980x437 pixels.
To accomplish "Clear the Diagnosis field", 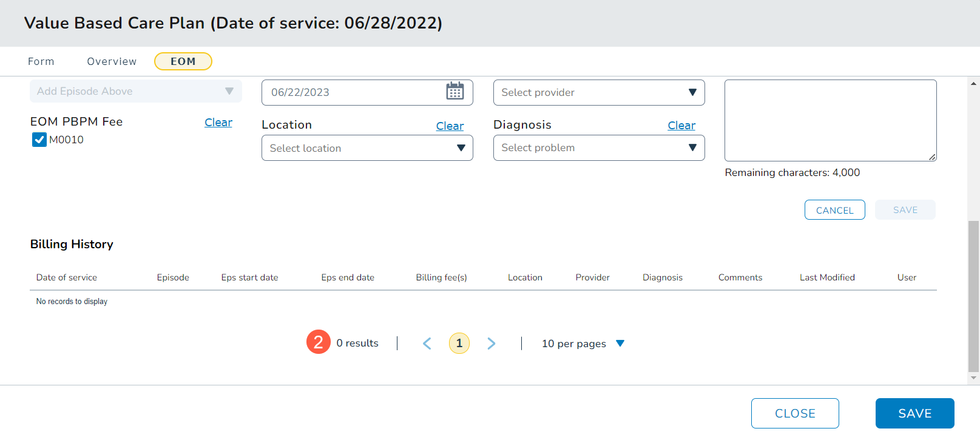I will [681, 126].
